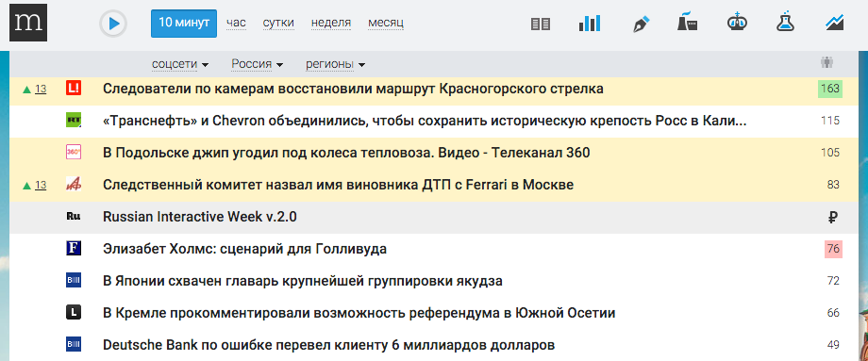The image size is (868, 361).
Task: Open headline about Красногорского стрелка
Action: [353, 89]
